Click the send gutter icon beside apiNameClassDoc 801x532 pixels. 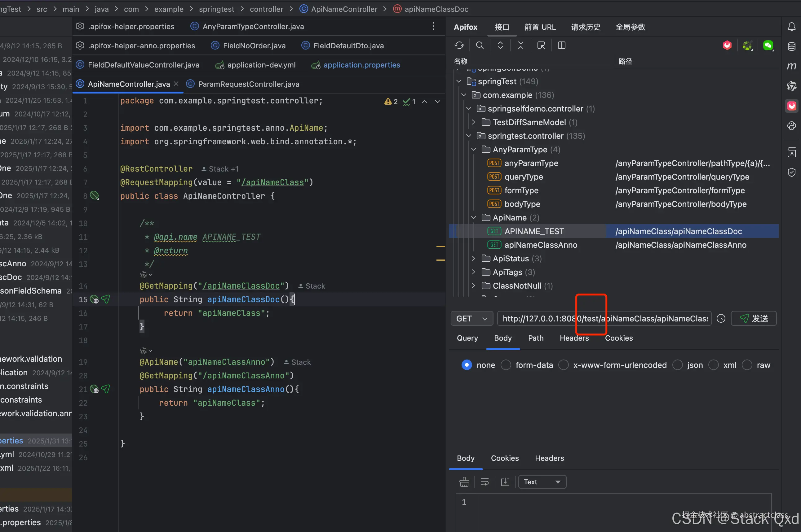coord(106,299)
